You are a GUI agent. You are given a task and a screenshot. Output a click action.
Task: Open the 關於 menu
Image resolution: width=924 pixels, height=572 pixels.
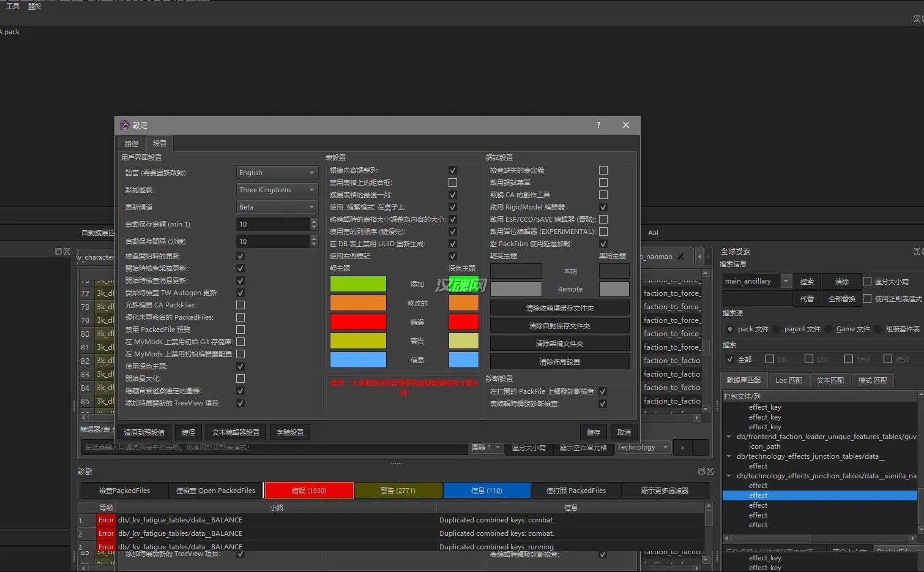[35, 6]
